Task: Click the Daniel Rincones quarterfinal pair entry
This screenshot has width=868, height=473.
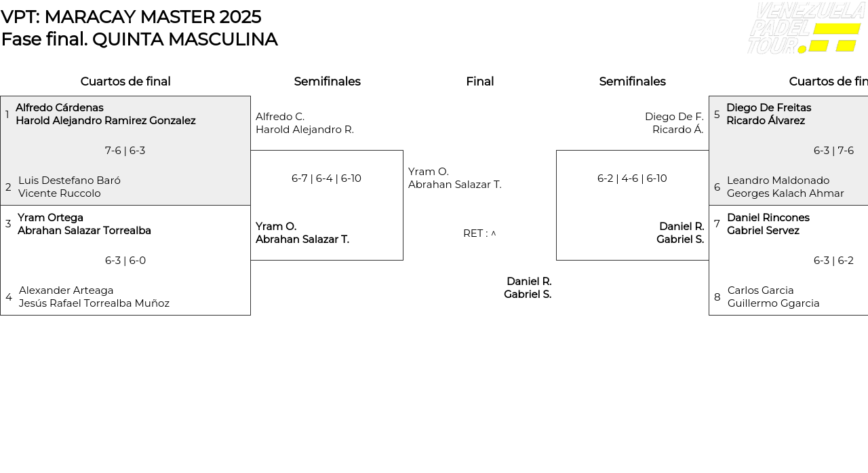Action: [x=768, y=224]
